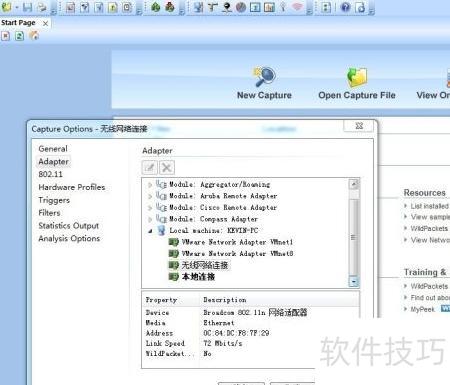Collapse Local machine: KEVIN-PC node
450x385 pixels.
pos(150,231)
